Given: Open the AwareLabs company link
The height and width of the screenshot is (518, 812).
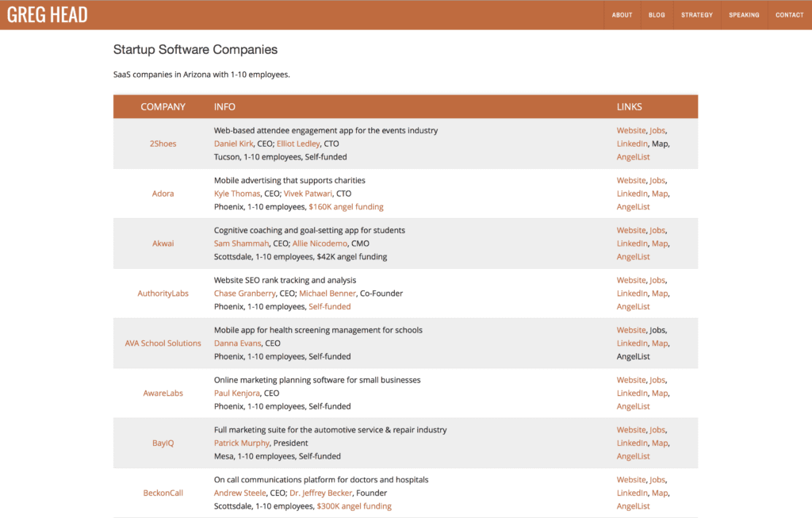Looking at the screenshot, I should [x=163, y=393].
